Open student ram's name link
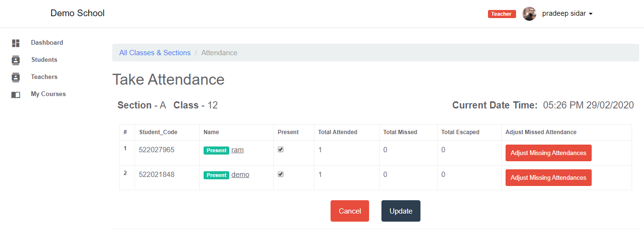This screenshot has width=644, height=234. (x=237, y=150)
